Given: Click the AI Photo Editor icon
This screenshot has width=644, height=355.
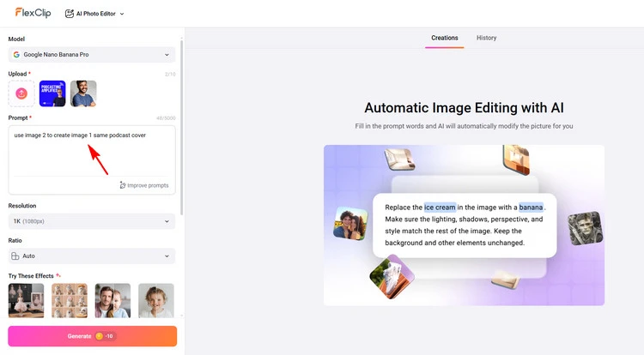Looking at the screenshot, I should click(70, 14).
